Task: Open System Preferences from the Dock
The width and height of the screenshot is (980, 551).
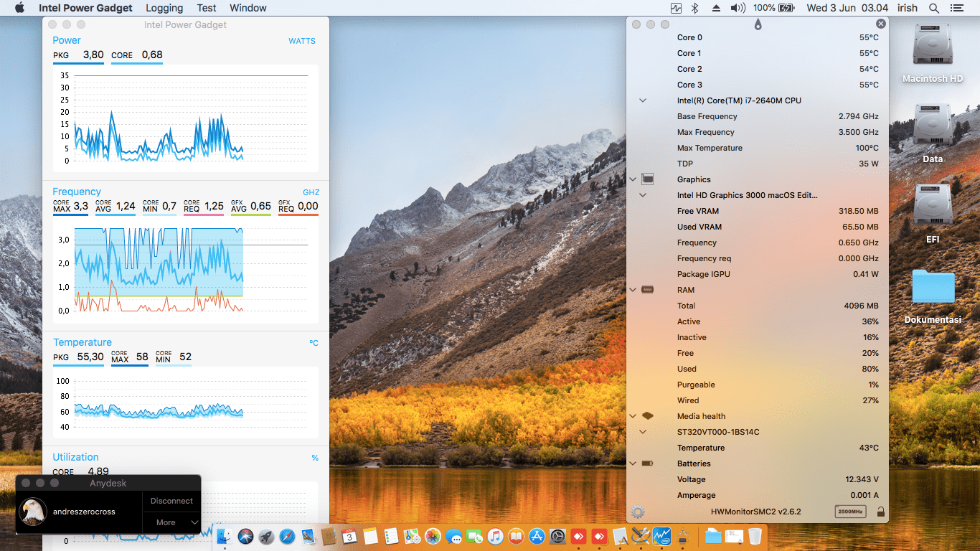Action: click(x=557, y=536)
